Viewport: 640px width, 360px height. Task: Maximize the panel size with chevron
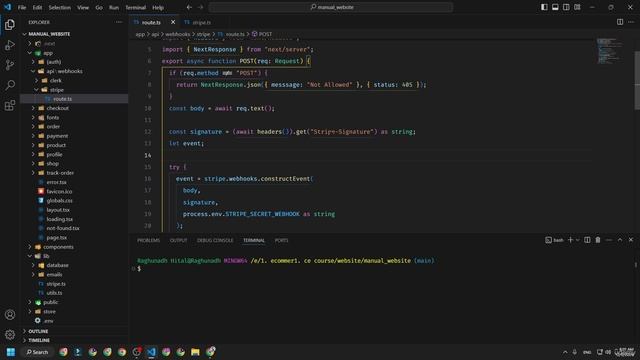[x=620, y=240]
